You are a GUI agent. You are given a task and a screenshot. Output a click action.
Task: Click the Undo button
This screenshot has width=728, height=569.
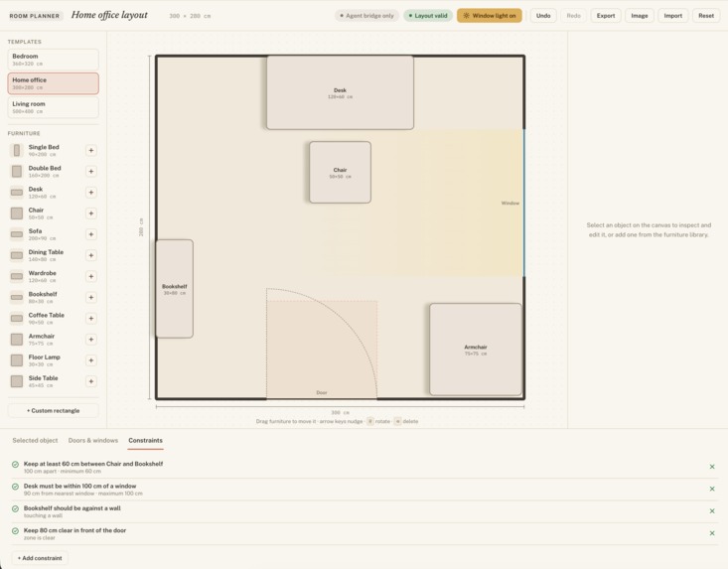(543, 16)
